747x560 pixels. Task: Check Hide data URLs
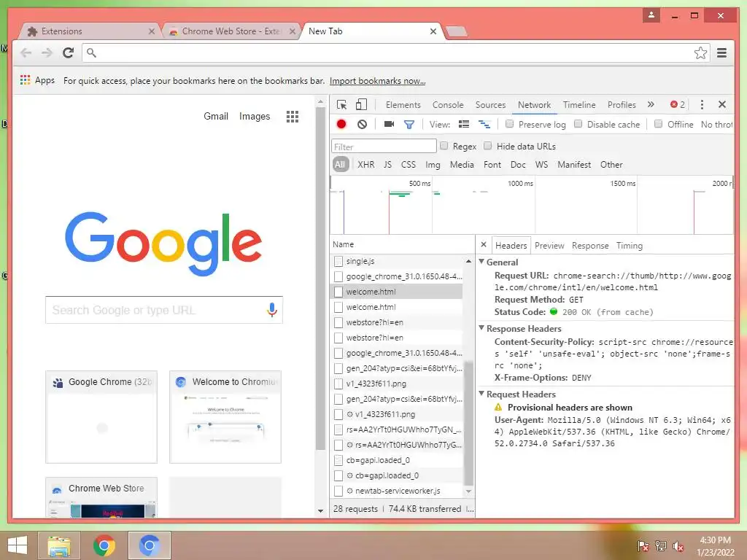pos(487,146)
